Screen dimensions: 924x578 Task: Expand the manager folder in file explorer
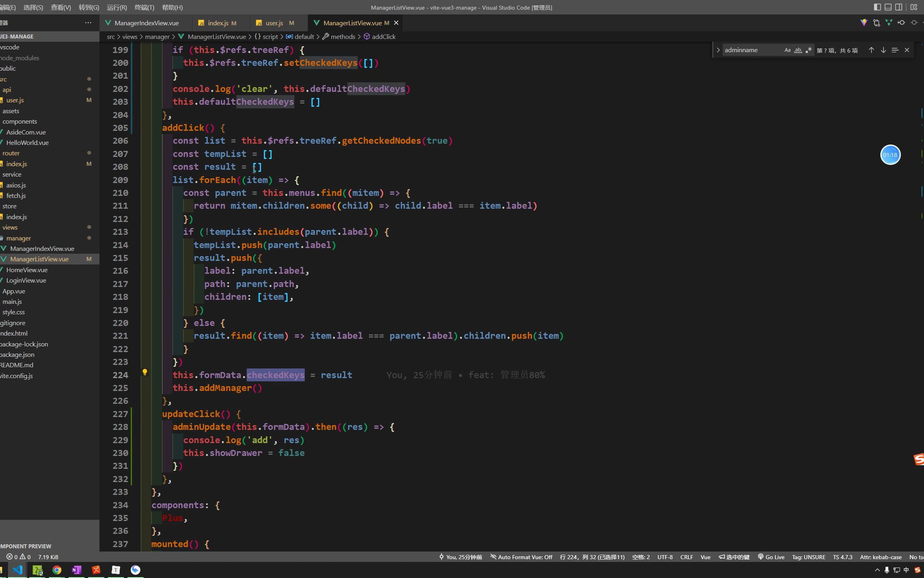(x=18, y=238)
